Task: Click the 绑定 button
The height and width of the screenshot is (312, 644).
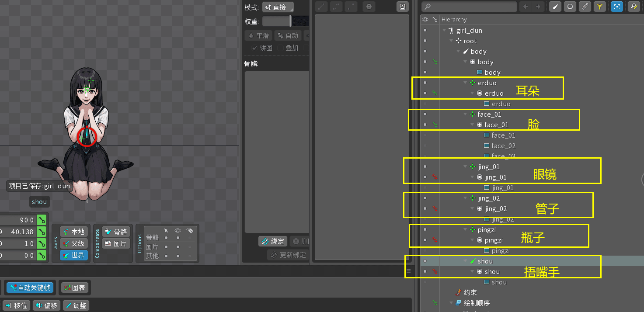Action: [272, 241]
